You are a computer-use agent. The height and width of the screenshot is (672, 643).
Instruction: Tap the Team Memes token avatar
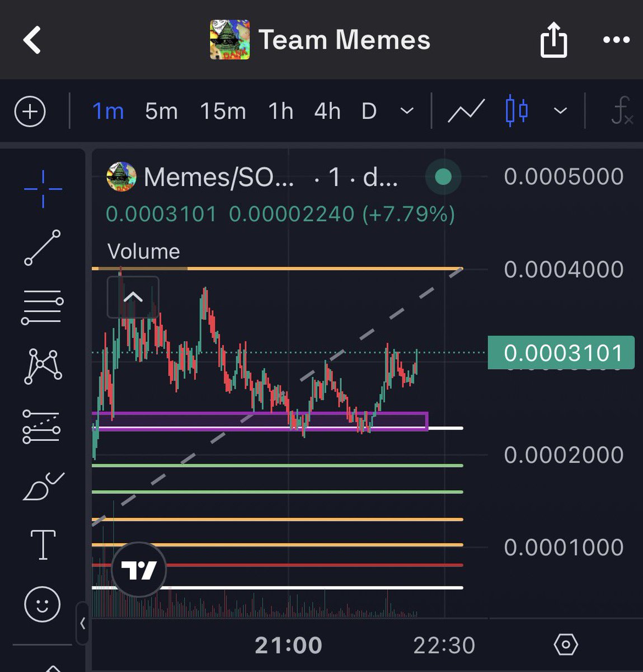pos(229,40)
